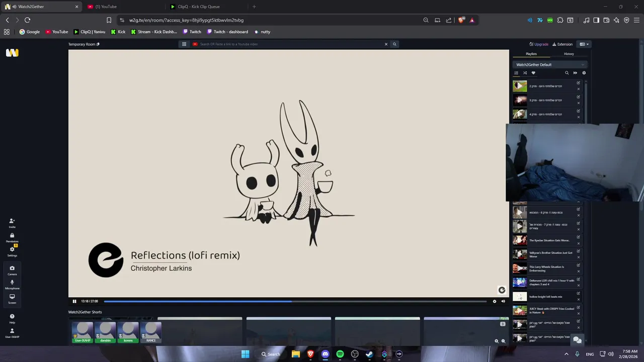Remove 'This Larry Wheels Situation' item
Image resolution: width=644 pixels, height=362 pixels.
(x=578, y=271)
